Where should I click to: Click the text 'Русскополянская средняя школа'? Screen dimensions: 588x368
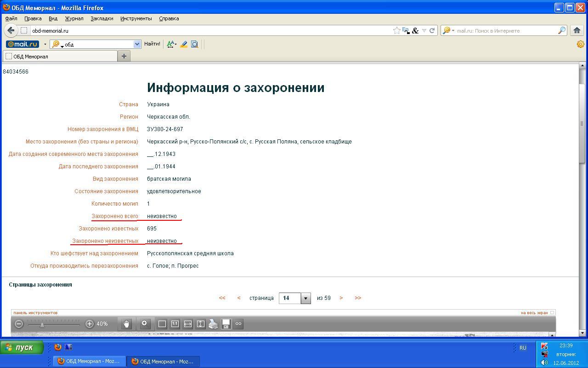pyautogui.click(x=190, y=253)
